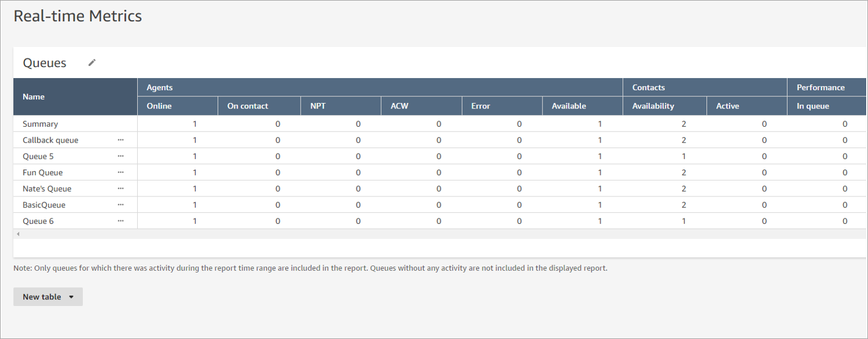
Task: Click the Name column header
Action: pos(34,96)
